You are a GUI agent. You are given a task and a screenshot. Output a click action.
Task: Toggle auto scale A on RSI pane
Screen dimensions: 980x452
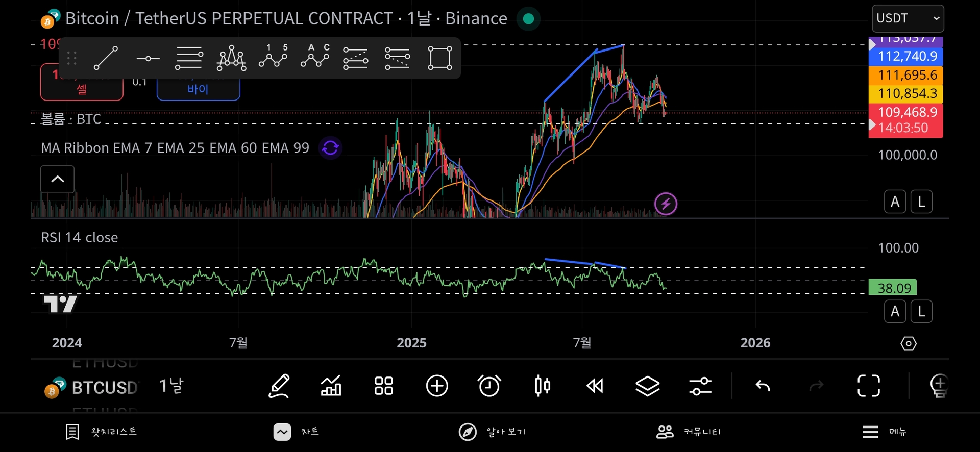895,312
